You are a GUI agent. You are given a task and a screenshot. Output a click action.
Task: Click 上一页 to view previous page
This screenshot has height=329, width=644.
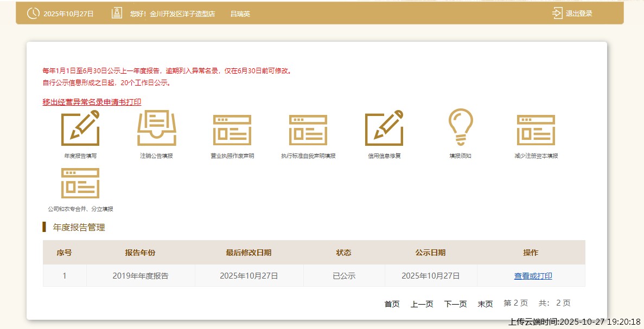click(422, 304)
